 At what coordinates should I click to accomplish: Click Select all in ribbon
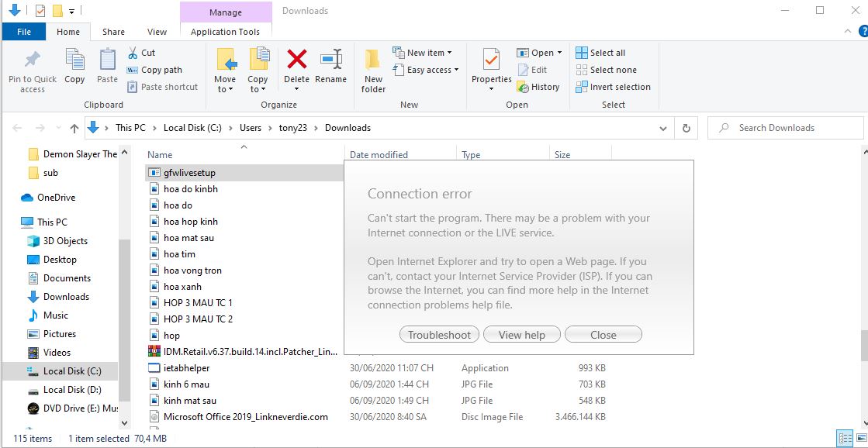[x=600, y=53]
